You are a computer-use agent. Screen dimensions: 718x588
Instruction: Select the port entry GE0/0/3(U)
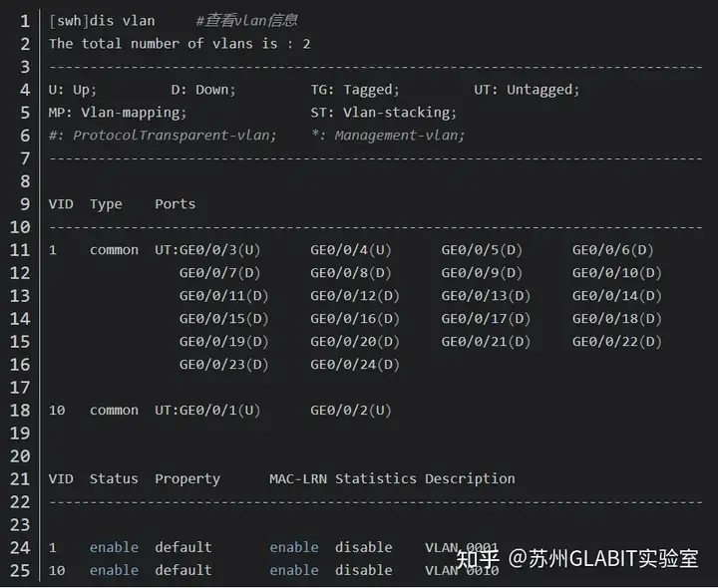(219, 250)
